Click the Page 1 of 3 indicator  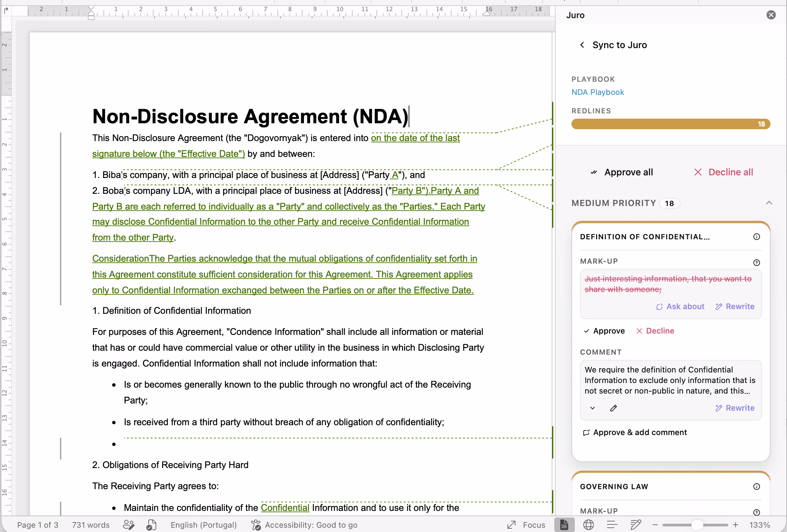[38, 525]
